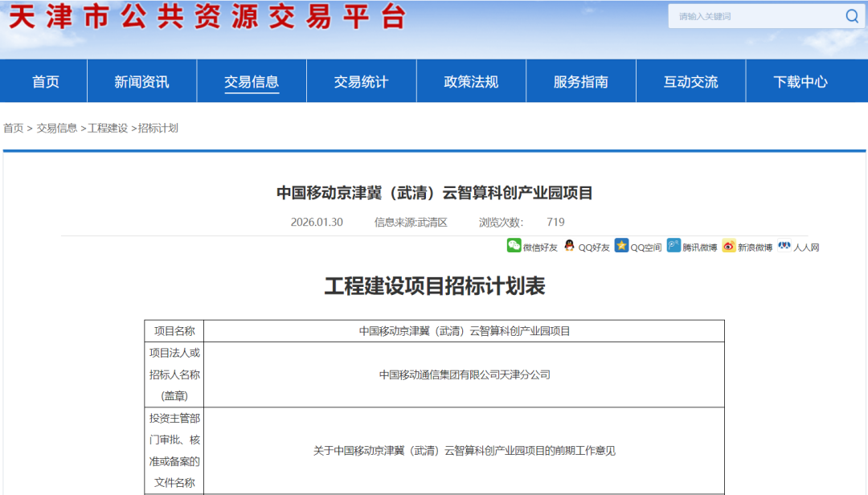
Task: Navigate to 服务指南 section
Action: click(580, 81)
